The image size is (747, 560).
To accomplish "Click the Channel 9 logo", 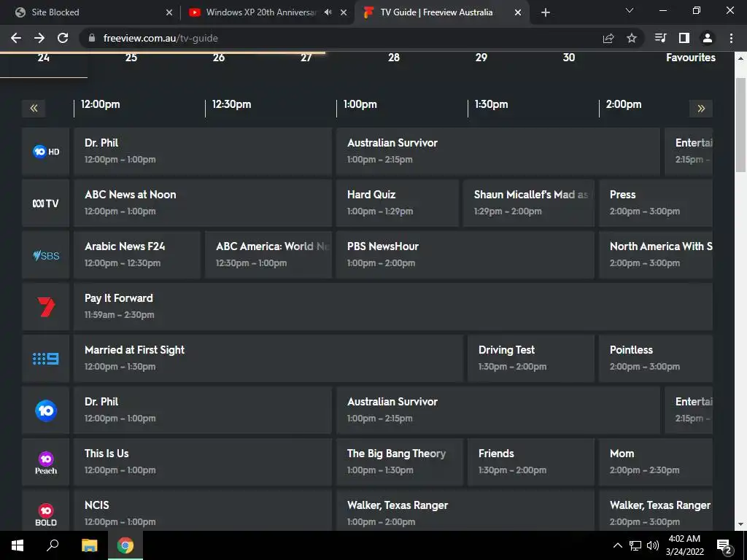I will point(46,359).
